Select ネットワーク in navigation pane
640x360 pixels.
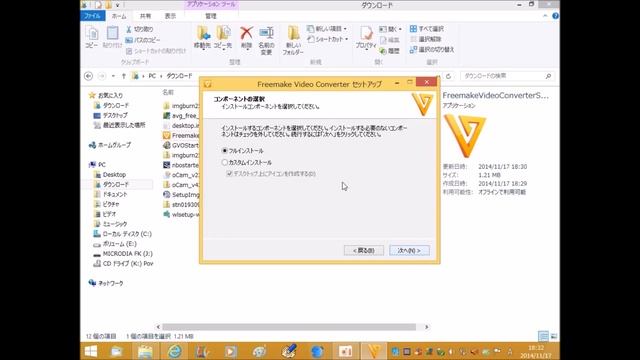[106, 283]
